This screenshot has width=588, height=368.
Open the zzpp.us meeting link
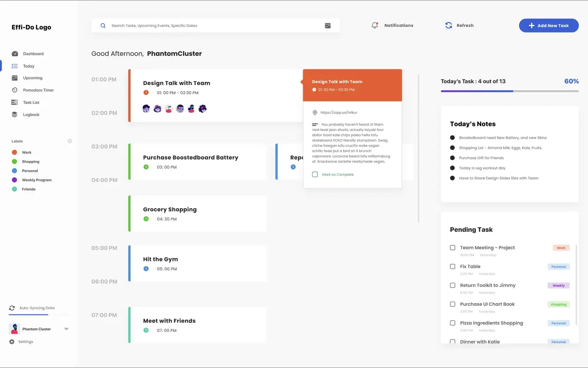[x=339, y=113]
